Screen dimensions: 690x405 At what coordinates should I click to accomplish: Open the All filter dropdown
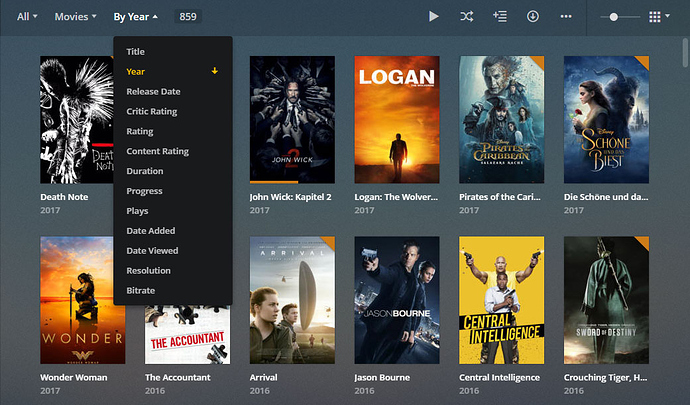click(27, 17)
